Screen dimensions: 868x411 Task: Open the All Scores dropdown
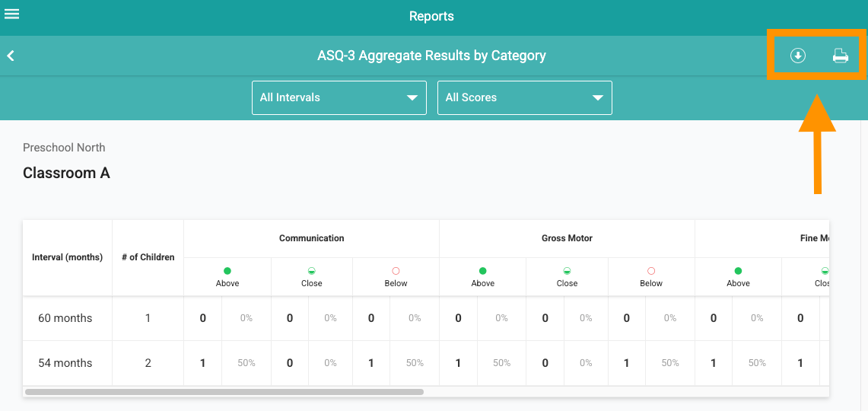click(x=525, y=97)
